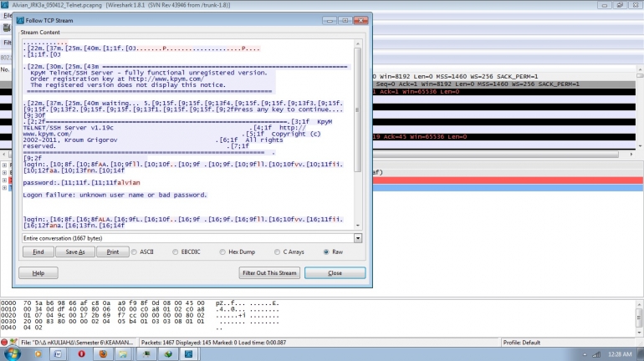Click the 'No.' column header in packet list
This screenshot has height=361, width=644.
coord(5,69)
